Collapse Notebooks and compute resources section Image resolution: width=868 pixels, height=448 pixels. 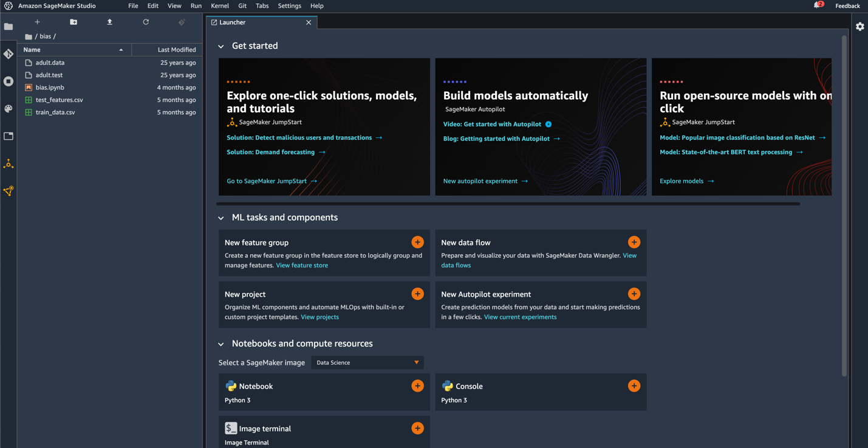click(x=221, y=344)
